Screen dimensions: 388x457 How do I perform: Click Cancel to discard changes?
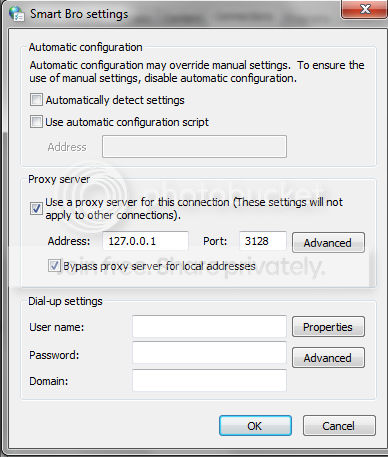click(x=339, y=426)
